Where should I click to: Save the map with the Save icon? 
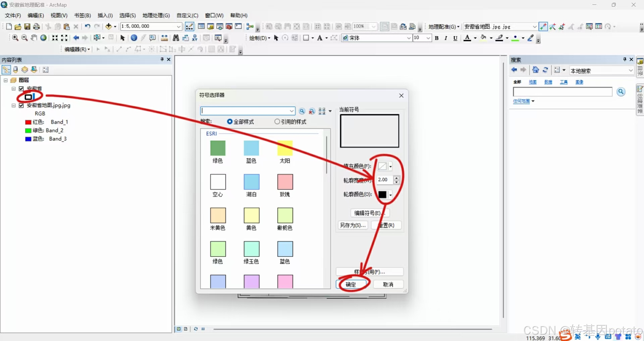(27, 26)
